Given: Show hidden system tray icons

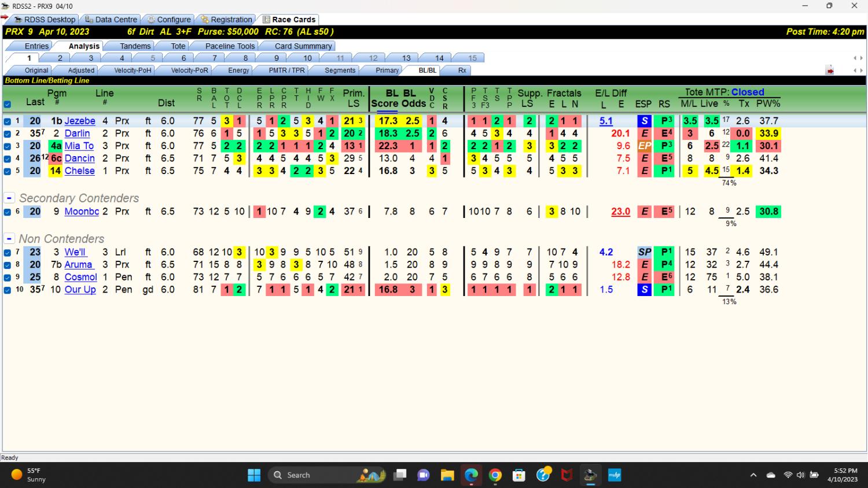Looking at the screenshot, I should 753,475.
